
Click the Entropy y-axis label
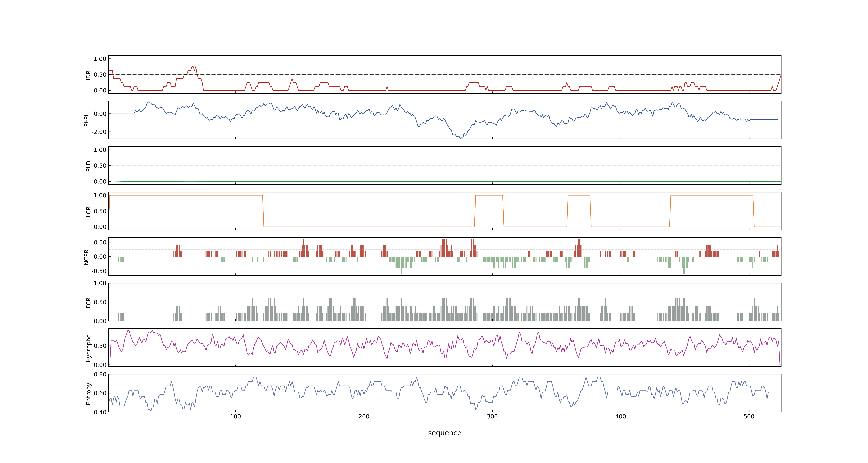click(x=89, y=394)
